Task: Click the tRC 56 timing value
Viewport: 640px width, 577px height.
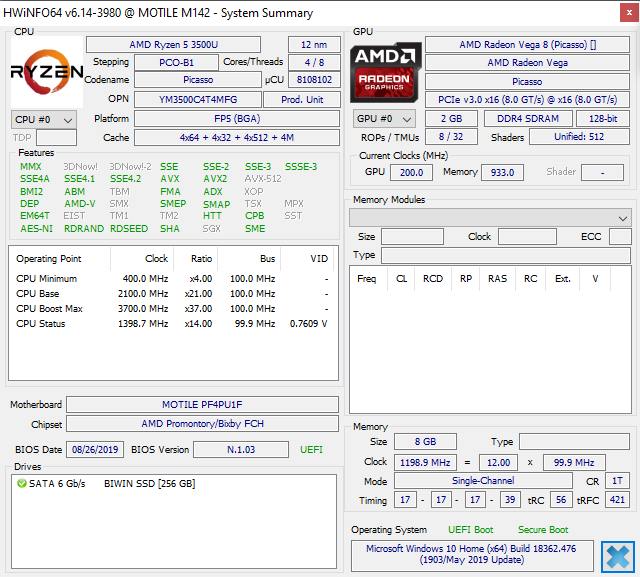Action: [561, 500]
